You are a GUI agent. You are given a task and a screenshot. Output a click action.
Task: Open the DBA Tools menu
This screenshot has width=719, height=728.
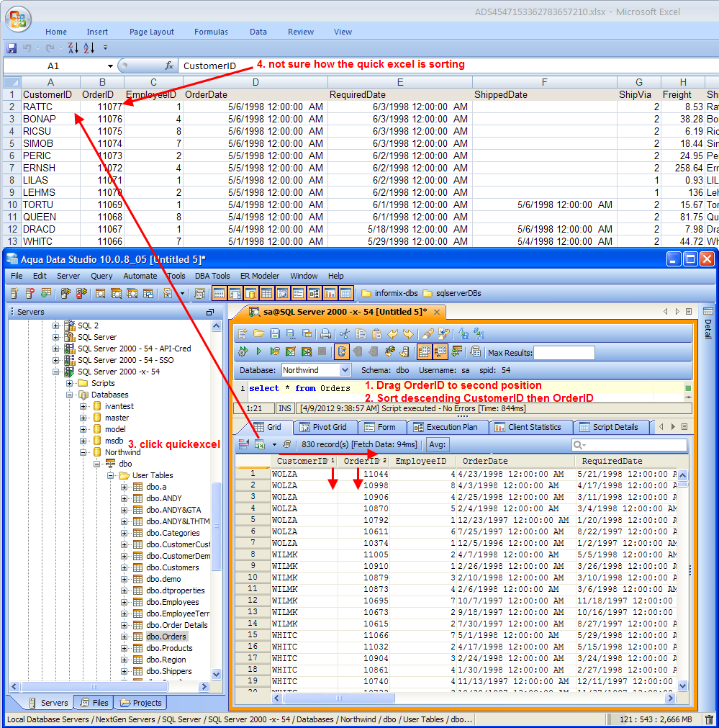[212, 276]
